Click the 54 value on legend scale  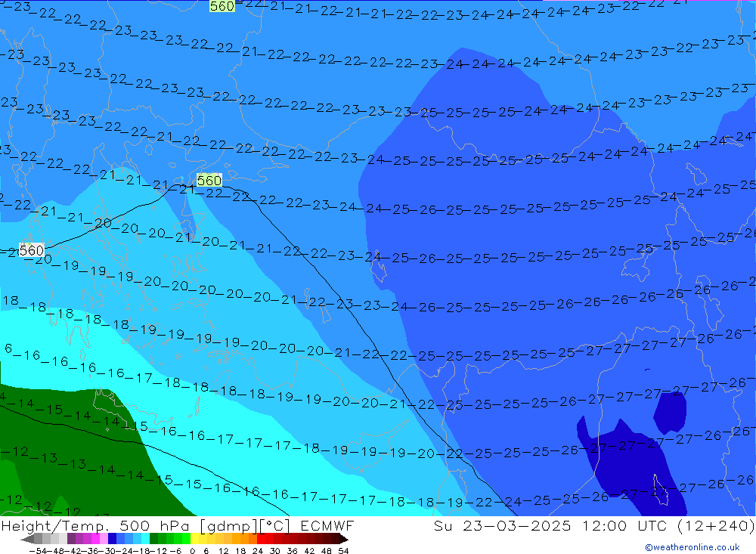pyautogui.click(x=343, y=551)
